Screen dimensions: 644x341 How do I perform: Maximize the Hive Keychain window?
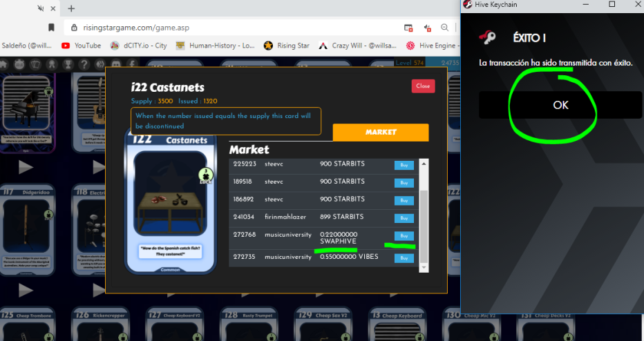tap(612, 5)
